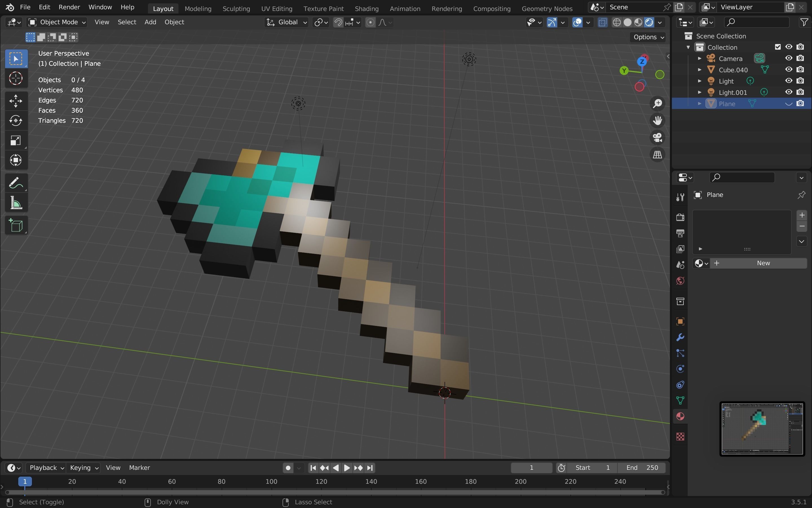This screenshot has width=812, height=508.
Task: Open the World properties tab
Action: tap(680, 281)
